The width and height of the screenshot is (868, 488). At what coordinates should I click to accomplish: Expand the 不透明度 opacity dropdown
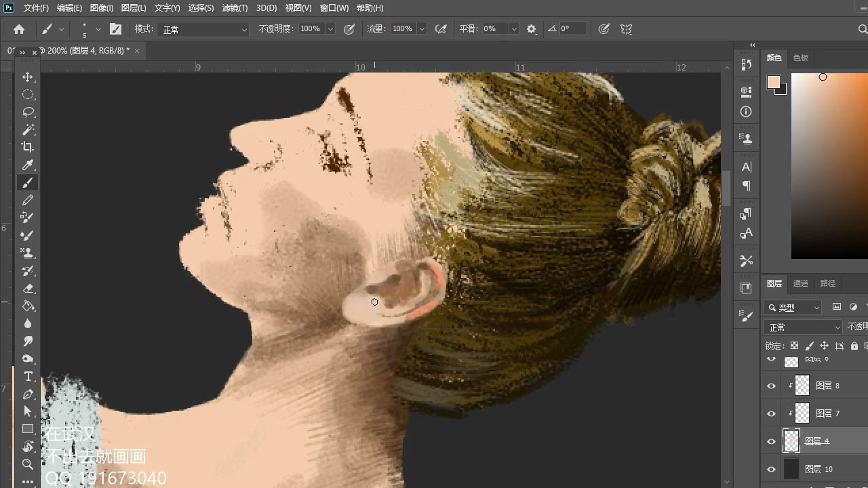pos(330,28)
